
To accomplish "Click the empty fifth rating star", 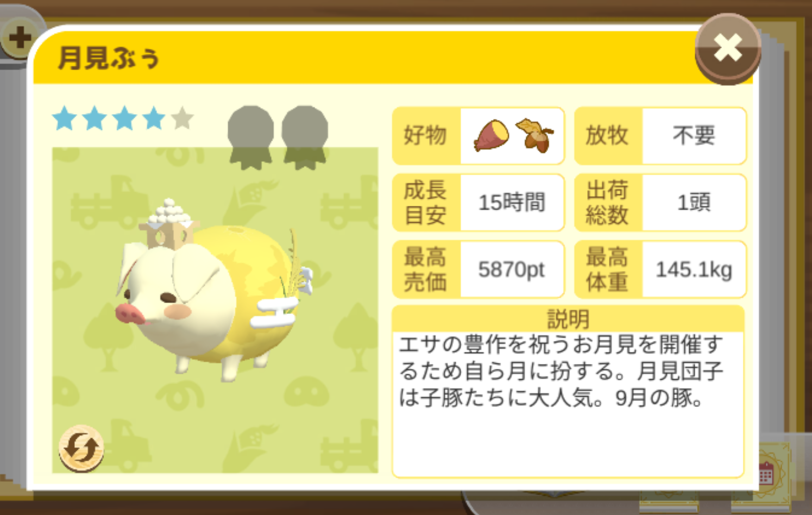I will click(182, 118).
